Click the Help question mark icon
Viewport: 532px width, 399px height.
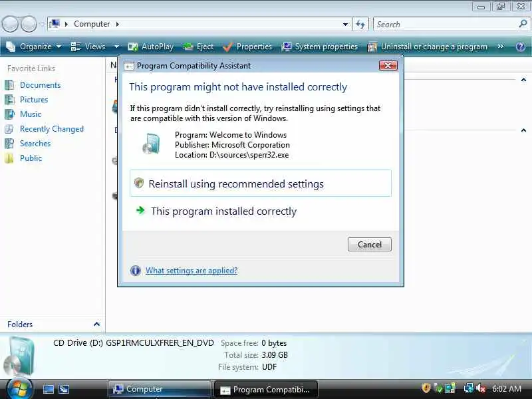(521, 47)
